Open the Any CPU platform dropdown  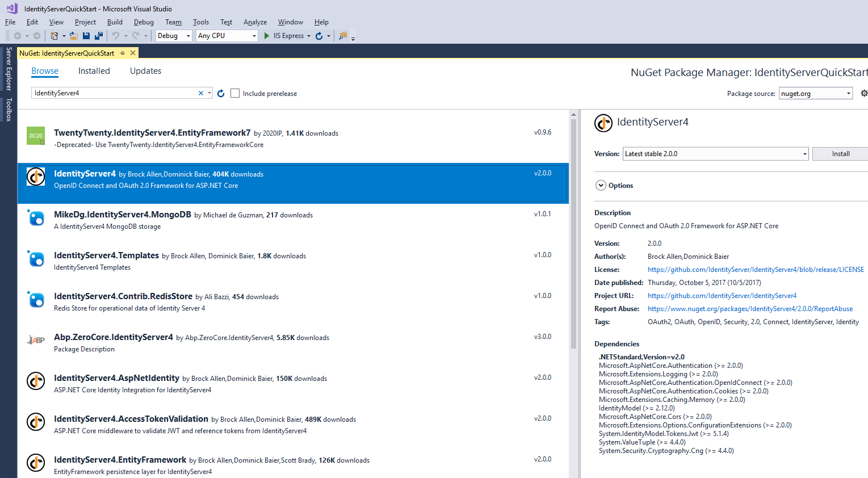click(228, 36)
